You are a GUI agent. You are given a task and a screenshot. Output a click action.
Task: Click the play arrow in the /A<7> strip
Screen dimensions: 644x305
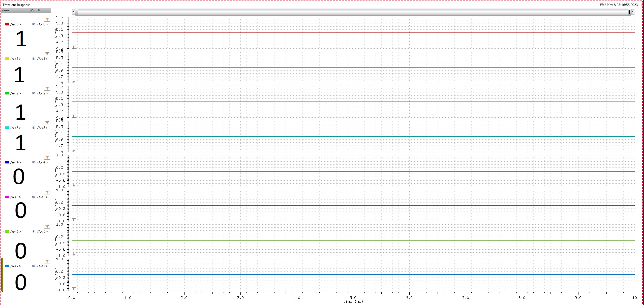pyautogui.click(x=74, y=289)
